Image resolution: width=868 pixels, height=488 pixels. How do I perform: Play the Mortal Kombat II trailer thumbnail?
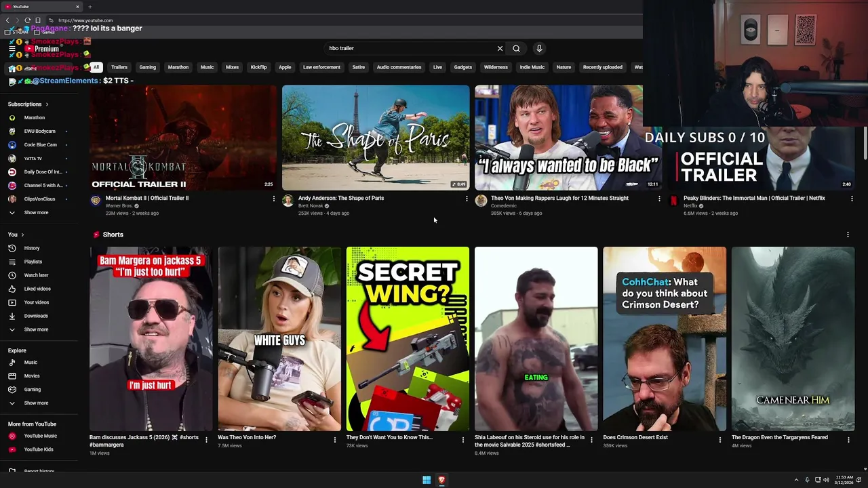[x=183, y=138]
